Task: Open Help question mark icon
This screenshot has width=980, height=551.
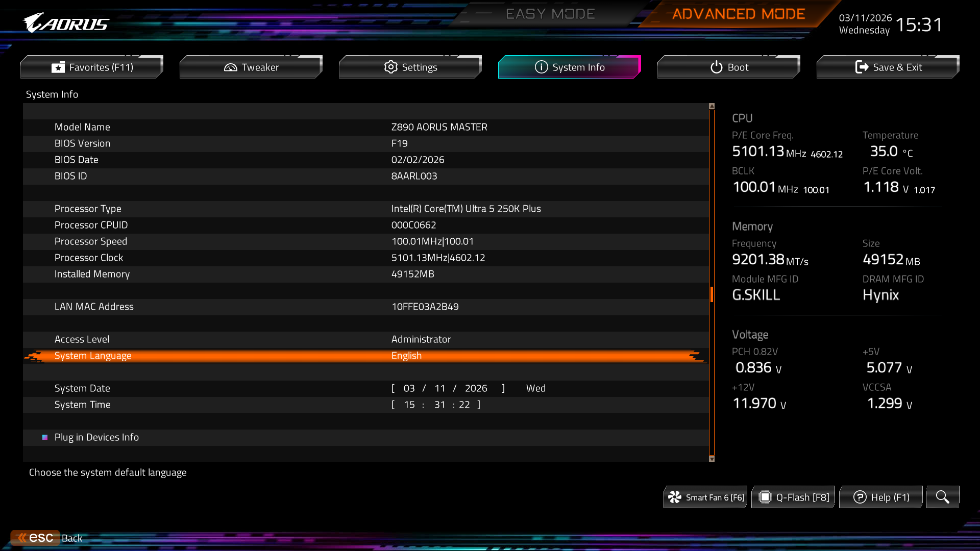Action: [860, 497]
